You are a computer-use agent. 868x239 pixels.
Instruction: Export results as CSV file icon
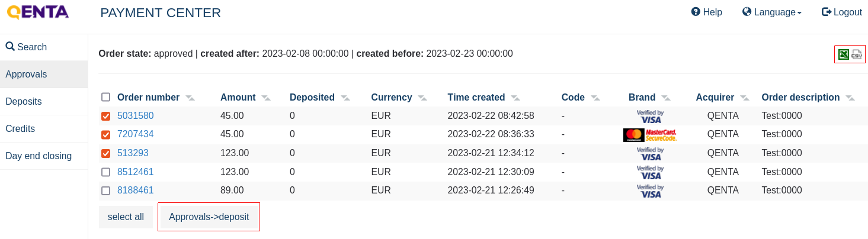tap(857, 54)
